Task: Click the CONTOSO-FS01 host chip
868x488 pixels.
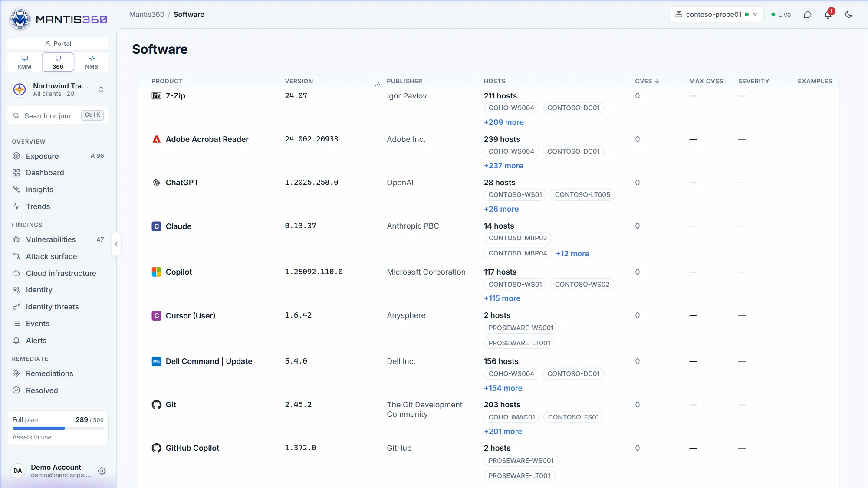Action: click(573, 417)
